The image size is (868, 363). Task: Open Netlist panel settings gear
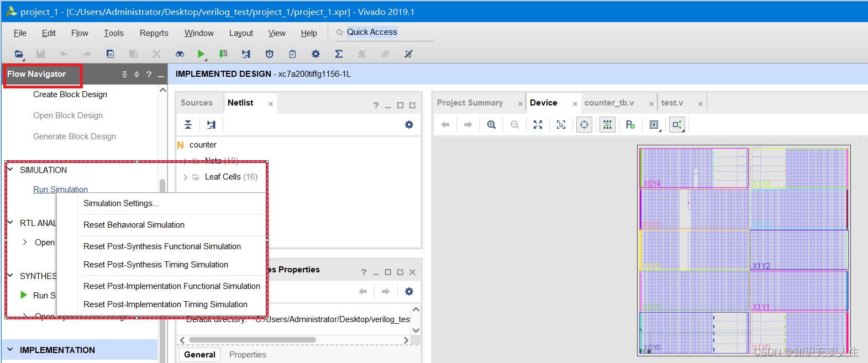409,125
